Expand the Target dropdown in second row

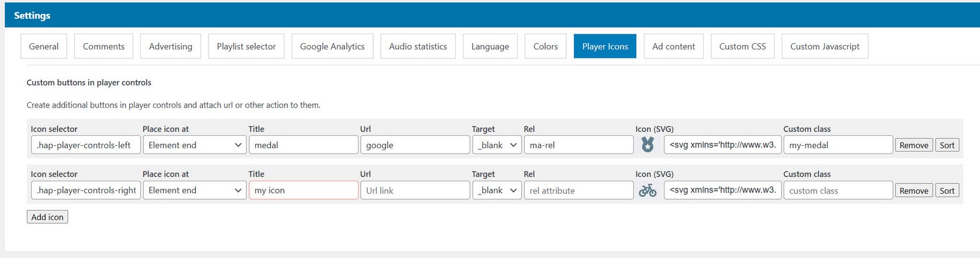click(x=497, y=190)
